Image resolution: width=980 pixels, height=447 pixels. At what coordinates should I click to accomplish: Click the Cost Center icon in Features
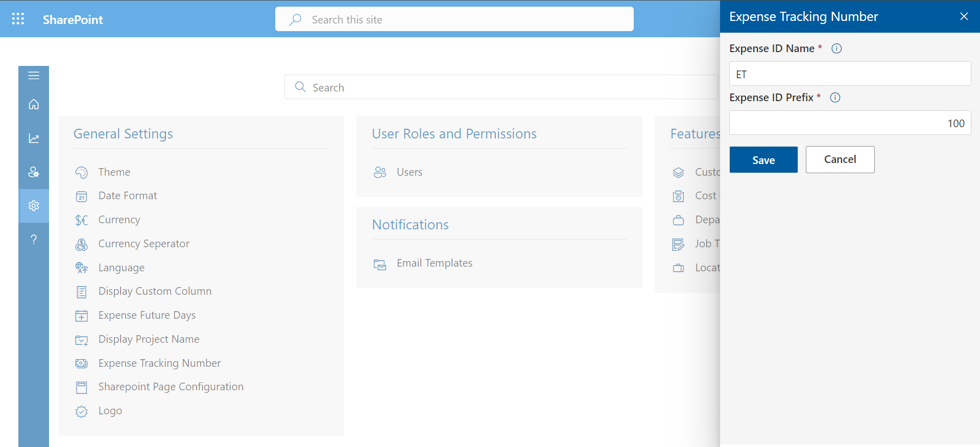click(x=678, y=196)
